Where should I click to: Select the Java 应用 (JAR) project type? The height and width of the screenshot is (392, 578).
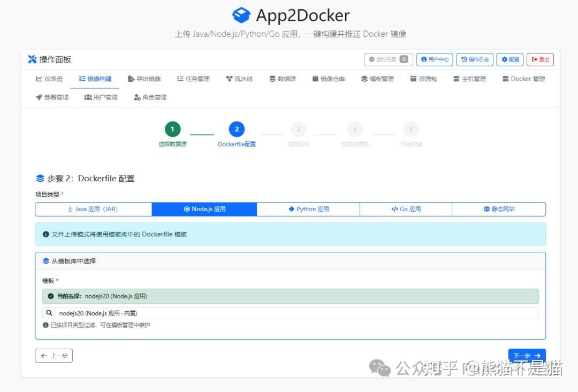click(x=93, y=209)
